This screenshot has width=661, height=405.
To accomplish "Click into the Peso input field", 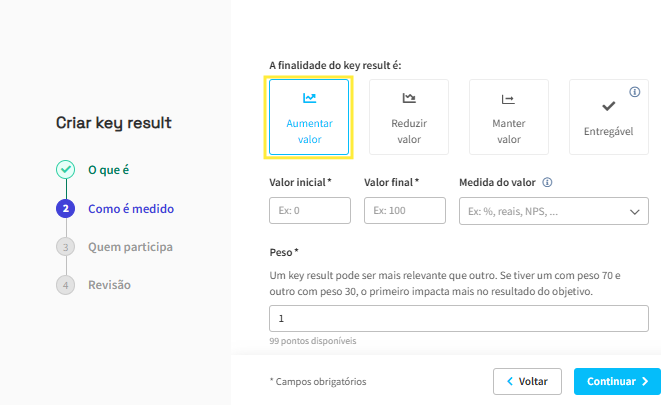I will [459, 319].
